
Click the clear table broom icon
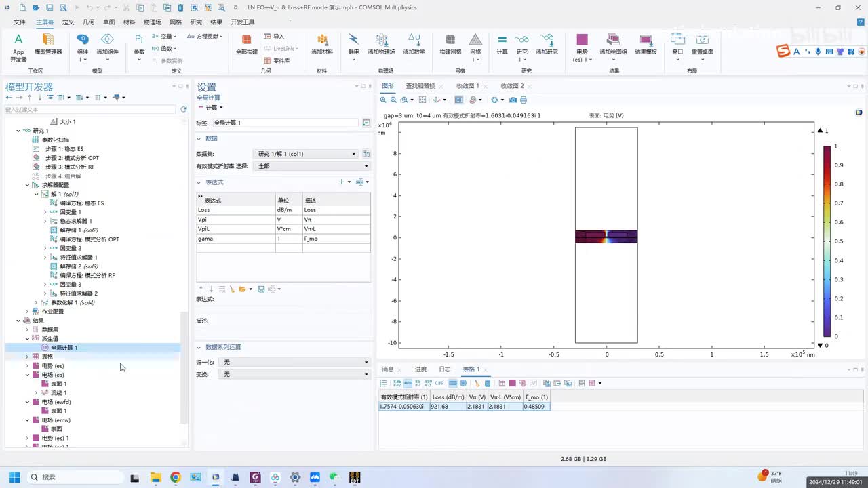pos(477,383)
